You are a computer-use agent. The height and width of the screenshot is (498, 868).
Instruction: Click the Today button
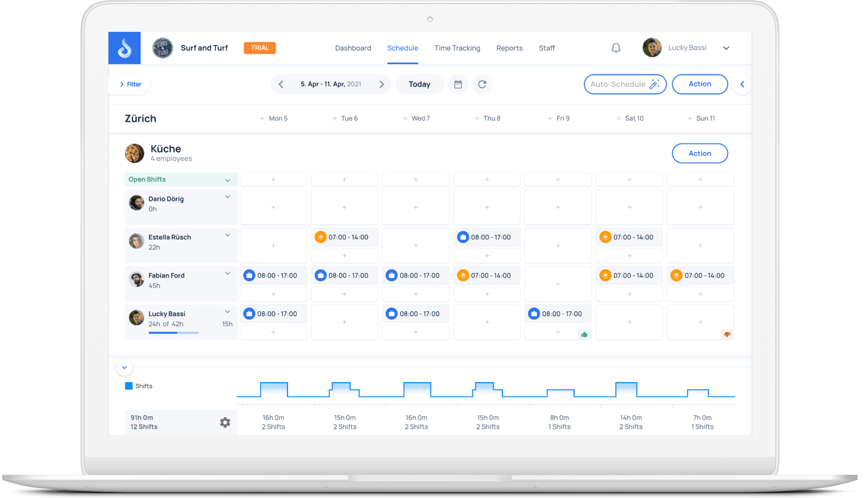[419, 84]
